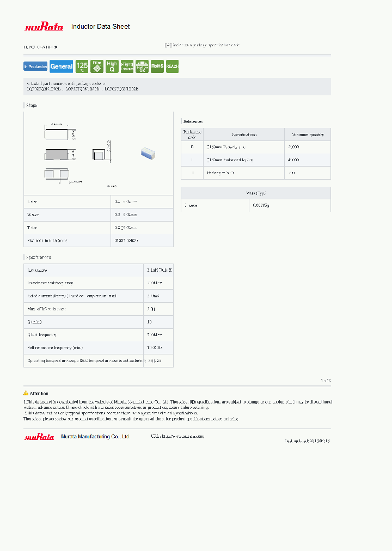Image resolution: width=392 pixels, height=551 pixels.
Task: Click the Specifications column header in References
Action: [x=244, y=134]
